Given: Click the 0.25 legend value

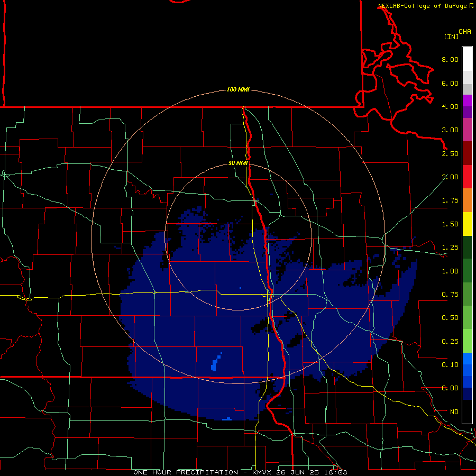Looking at the screenshot, I should coord(450,342).
